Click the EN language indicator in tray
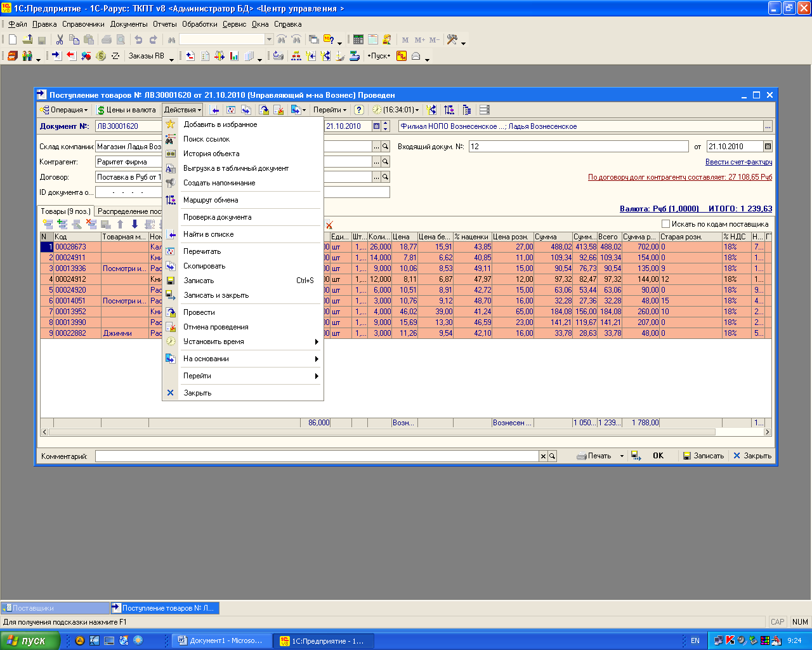The width and height of the screenshot is (812, 650). point(695,640)
